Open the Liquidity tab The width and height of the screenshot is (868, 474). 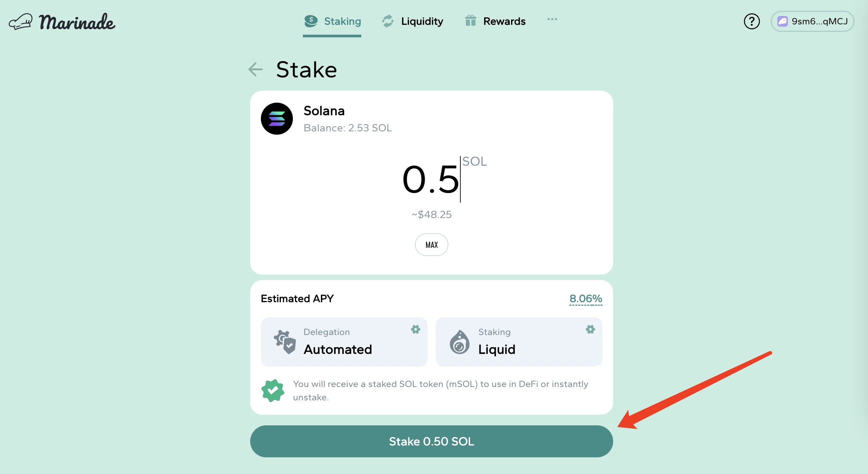pyautogui.click(x=412, y=22)
